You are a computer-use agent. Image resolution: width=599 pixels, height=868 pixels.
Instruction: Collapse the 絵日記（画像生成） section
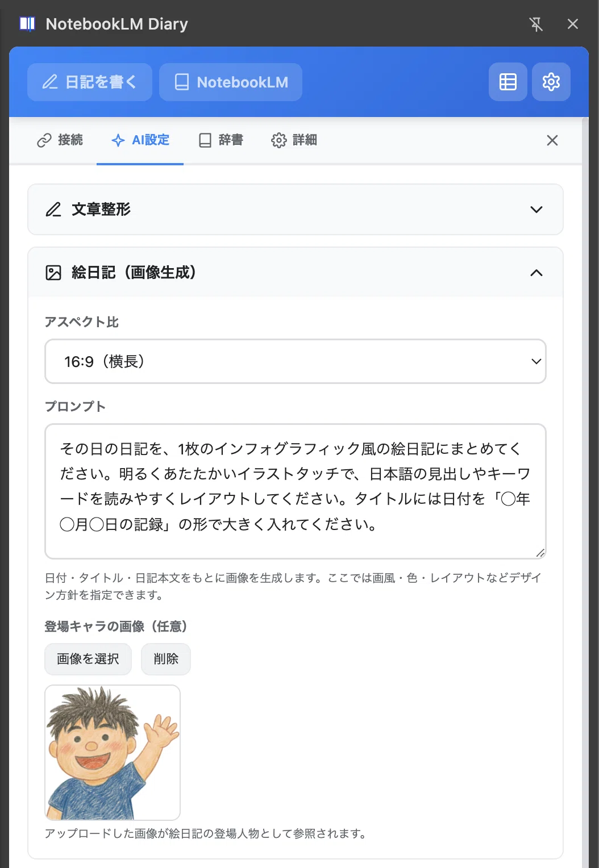pyautogui.click(x=296, y=273)
